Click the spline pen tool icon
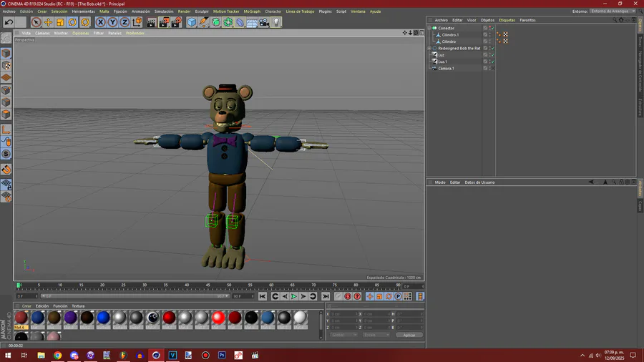The height and width of the screenshot is (362, 644). point(204,22)
